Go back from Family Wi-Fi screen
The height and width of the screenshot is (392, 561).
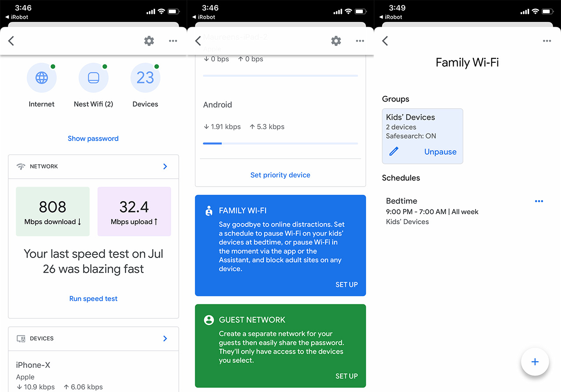click(385, 41)
